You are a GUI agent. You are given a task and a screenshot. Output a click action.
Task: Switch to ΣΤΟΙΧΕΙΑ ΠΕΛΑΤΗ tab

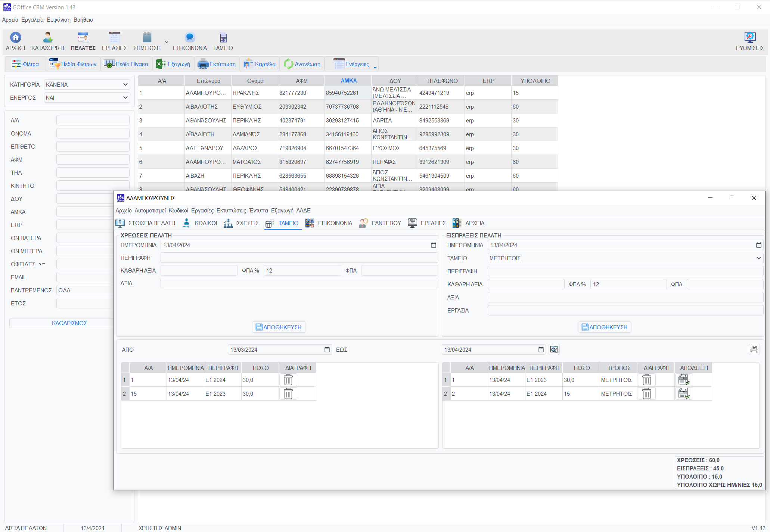[x=145, y=223]
